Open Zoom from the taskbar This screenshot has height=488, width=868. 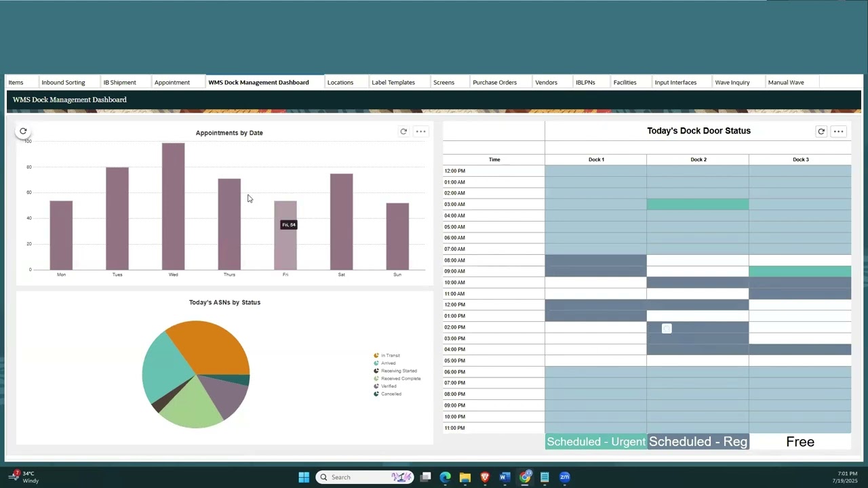[564, 477]
